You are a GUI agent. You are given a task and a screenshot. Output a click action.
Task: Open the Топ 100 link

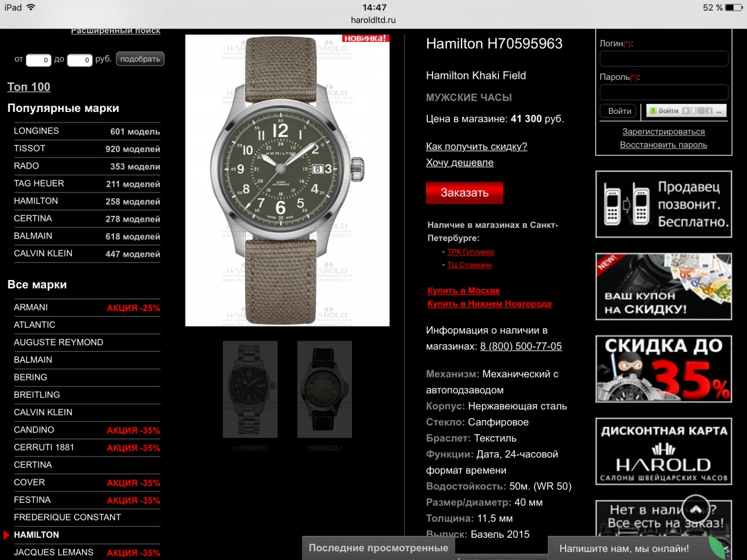(x=29, y=87)
